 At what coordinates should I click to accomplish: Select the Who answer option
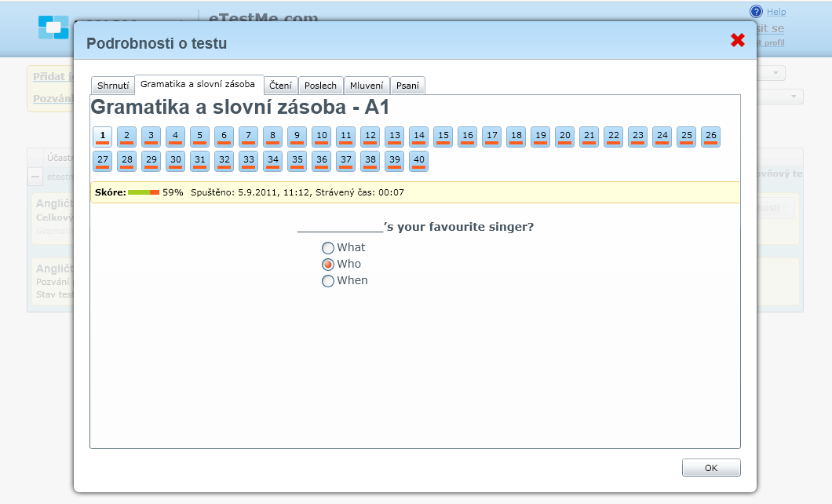[328, 265]
